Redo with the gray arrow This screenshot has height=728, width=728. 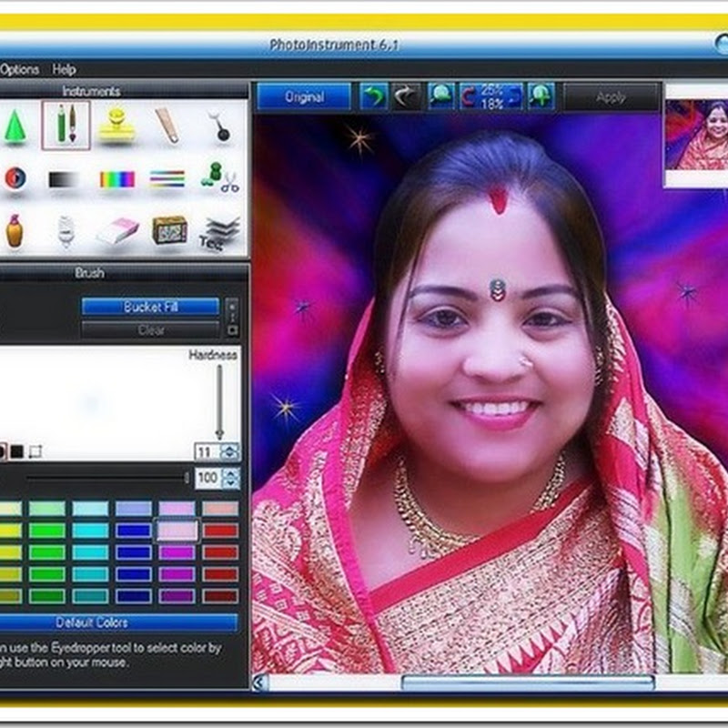tap(406, 96)
